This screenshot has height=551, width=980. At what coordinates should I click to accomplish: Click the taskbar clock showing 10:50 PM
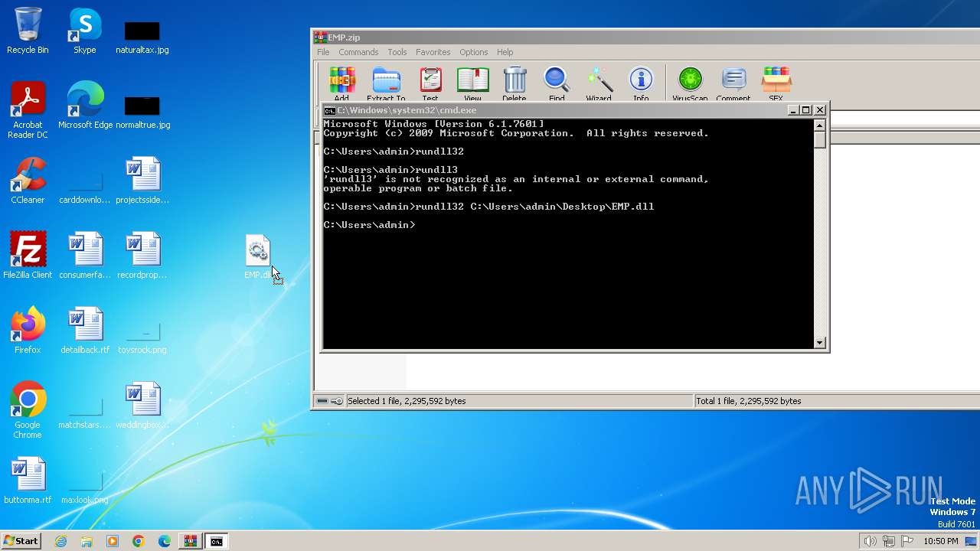coord(941,541)
